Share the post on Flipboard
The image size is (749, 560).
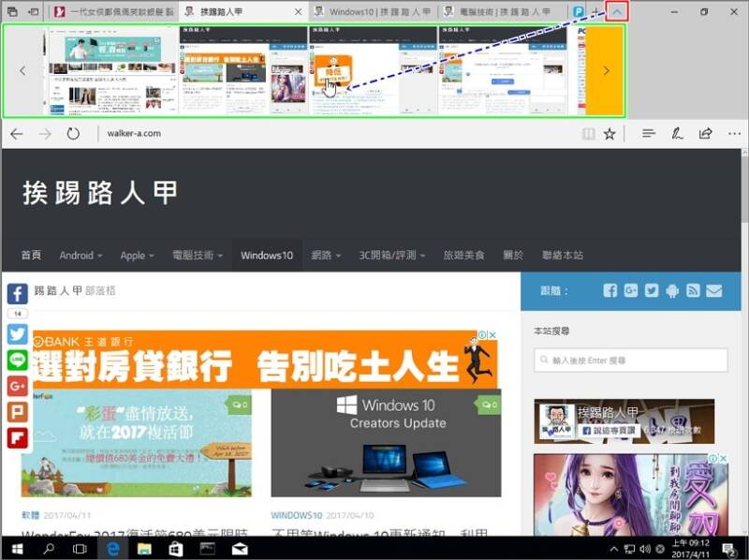click(17, 437)
